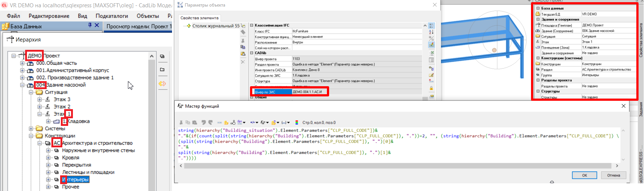
Task: Collapse the Классификация IFC property group
Action: (251, 25)
